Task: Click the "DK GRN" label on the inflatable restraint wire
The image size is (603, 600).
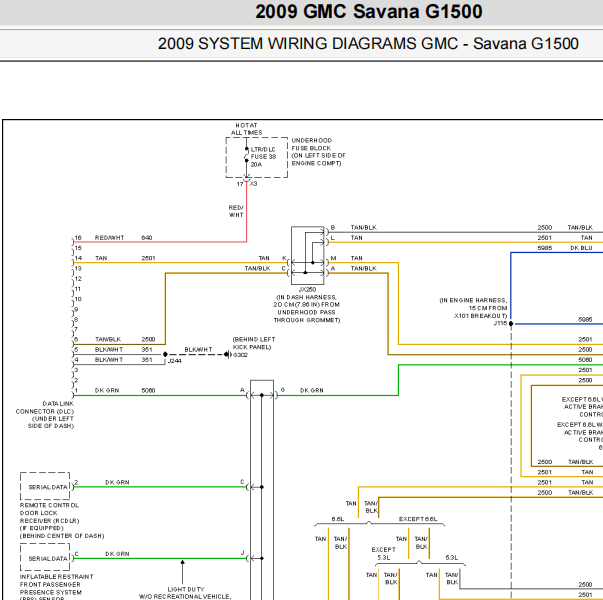Action: tap(117, 554)
